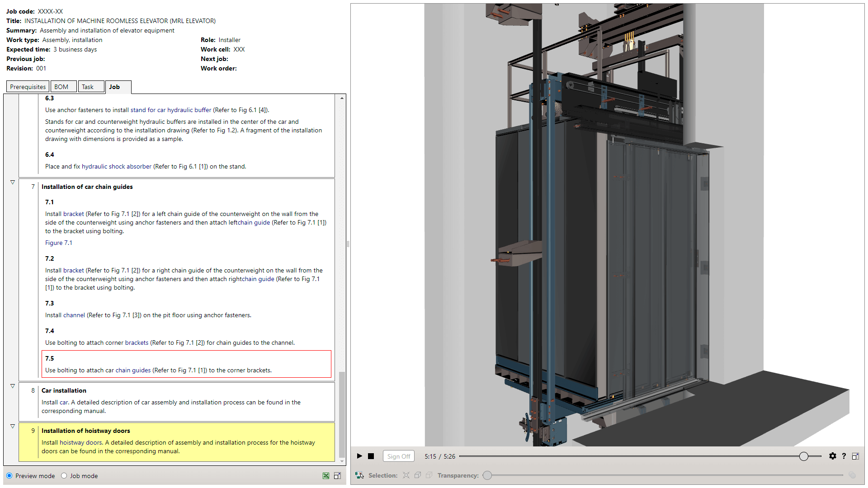Click the fullscreen expand icon
Screen dimensions: 868x488
pos(856,456)
